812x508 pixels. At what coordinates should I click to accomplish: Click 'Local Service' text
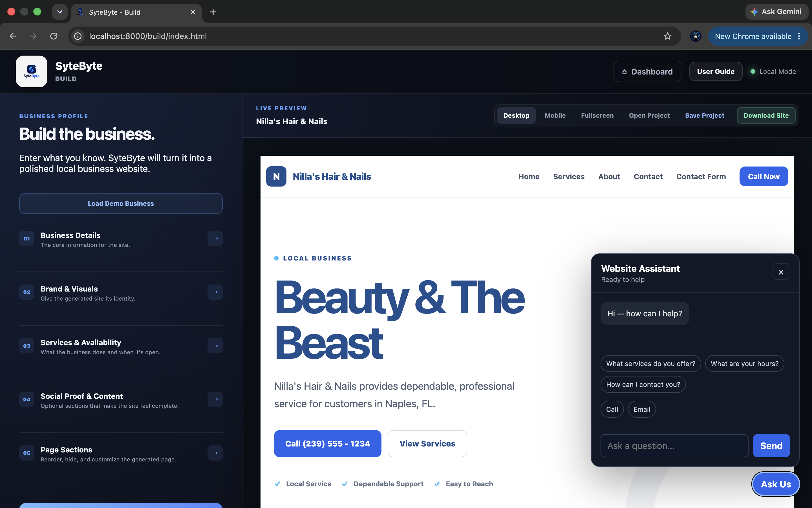[x=308, y=484]
